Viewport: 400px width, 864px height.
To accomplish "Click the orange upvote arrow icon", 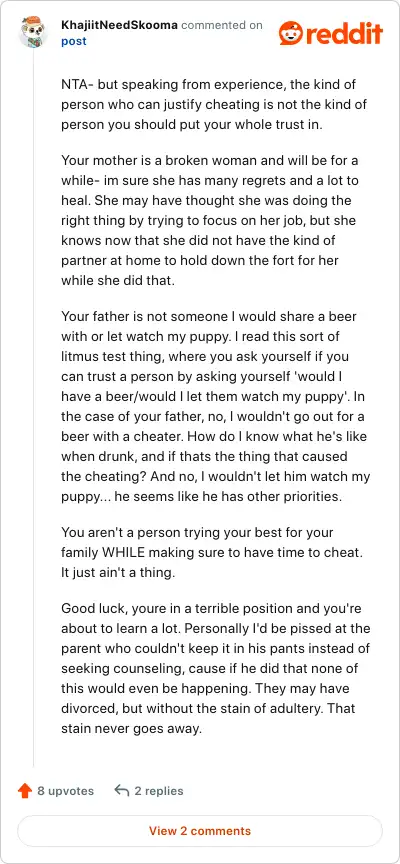I will pos(25,791).
